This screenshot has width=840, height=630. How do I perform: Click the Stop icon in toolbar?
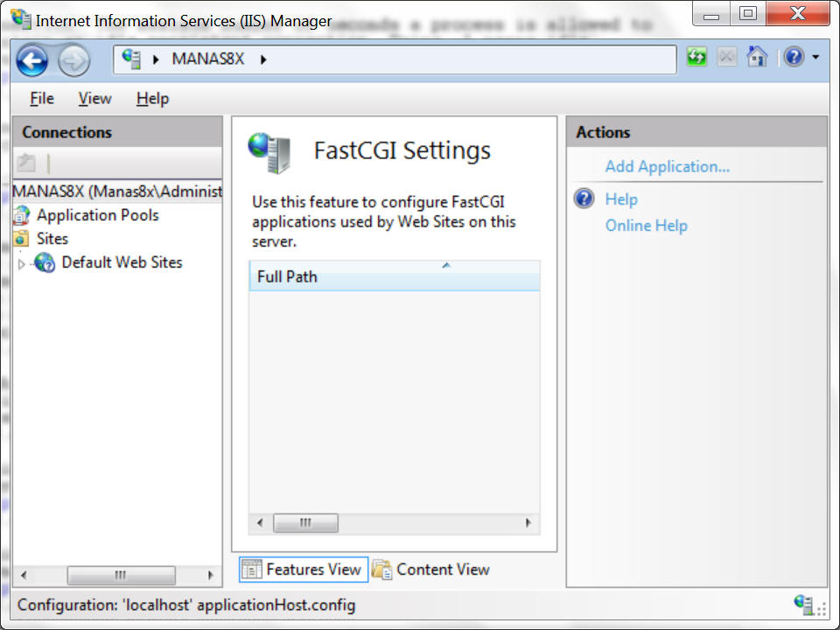[727, 56]
